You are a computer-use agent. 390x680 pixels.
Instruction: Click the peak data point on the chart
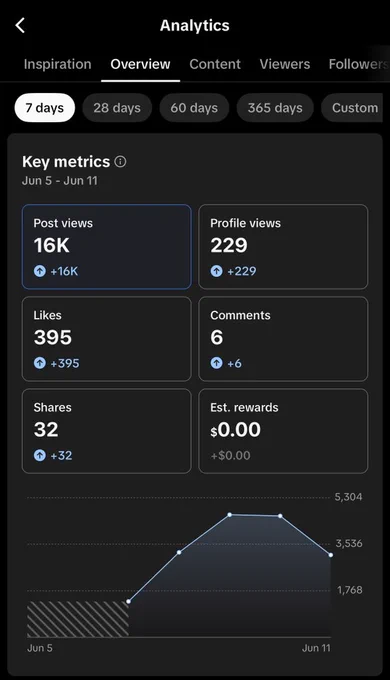[x=230, y=515]
